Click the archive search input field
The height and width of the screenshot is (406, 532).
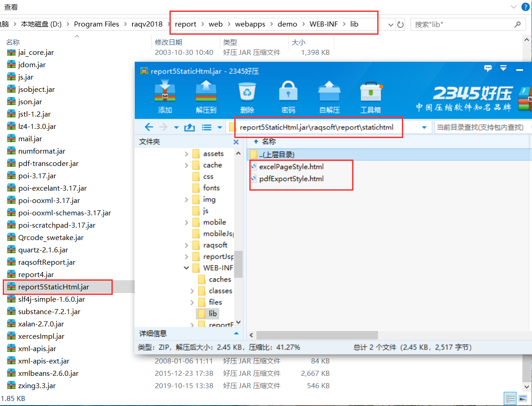point(479,127)
